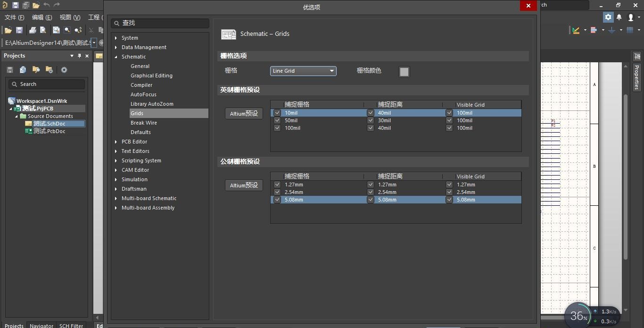The image size is (644, 328).
Task: Click the grid color swatch
Action: (404, 72)
